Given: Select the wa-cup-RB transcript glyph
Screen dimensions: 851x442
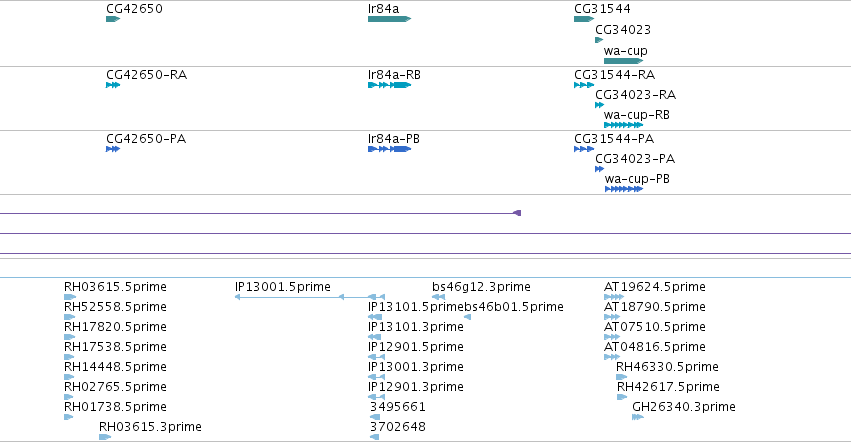Looking at the screenshot, I should click(624, 125).
